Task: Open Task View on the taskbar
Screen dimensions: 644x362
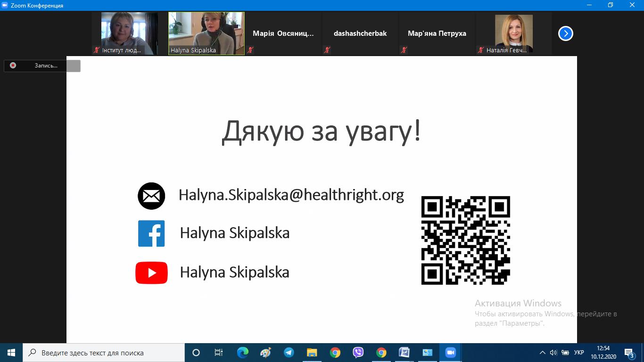Action: 219,353
